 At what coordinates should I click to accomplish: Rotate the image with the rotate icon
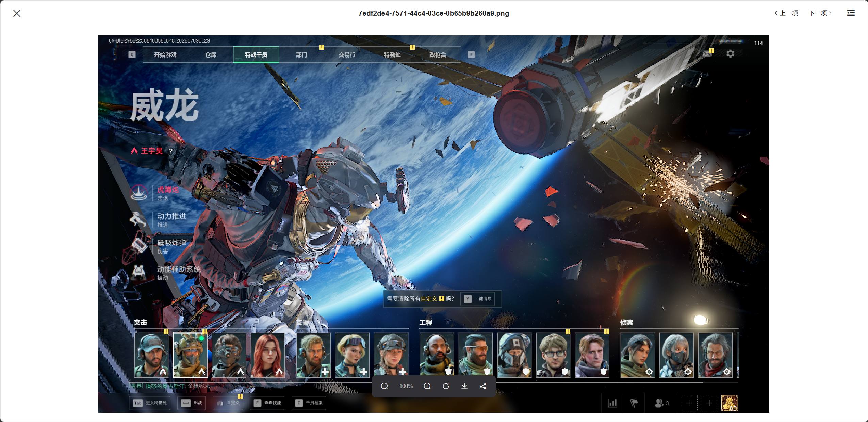446,386
